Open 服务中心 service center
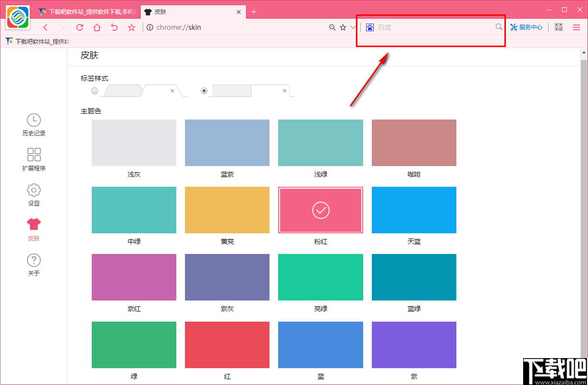The height and width of the screenshot is (385, 588). (x=527, y=27)
